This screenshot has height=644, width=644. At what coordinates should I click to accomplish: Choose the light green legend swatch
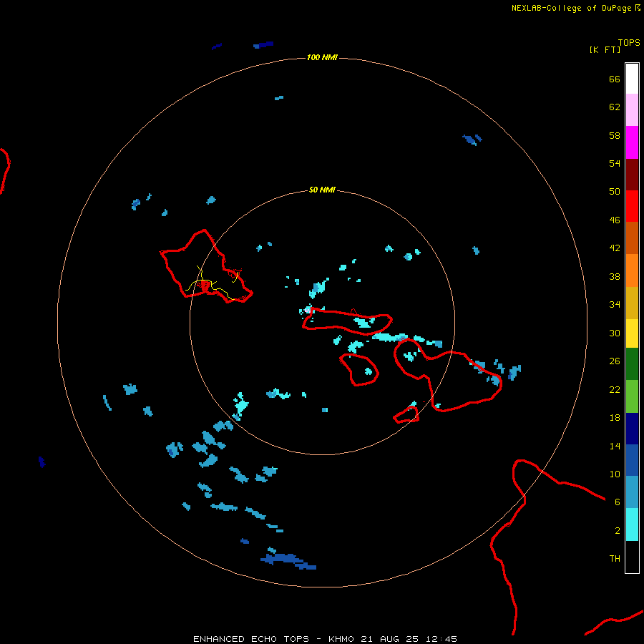point(632,396)
